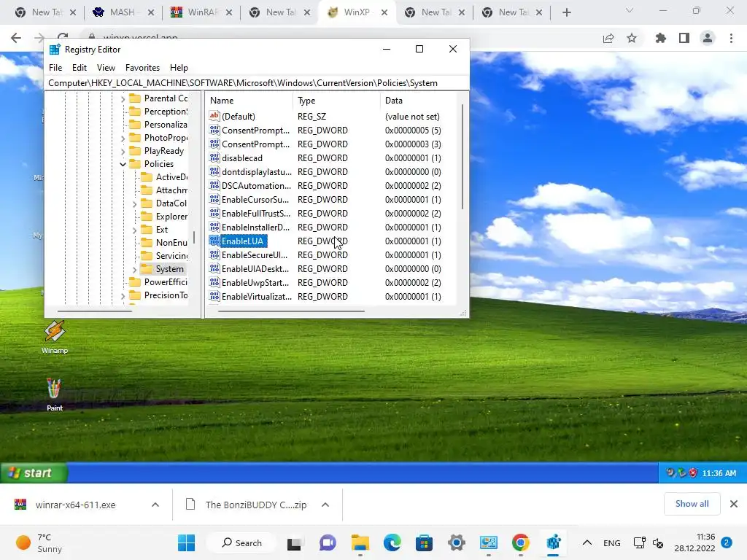The height and width of the screenshot is (560, 747).
Task: Open the Paint desktop icon
Action: (x=54, y=394)
